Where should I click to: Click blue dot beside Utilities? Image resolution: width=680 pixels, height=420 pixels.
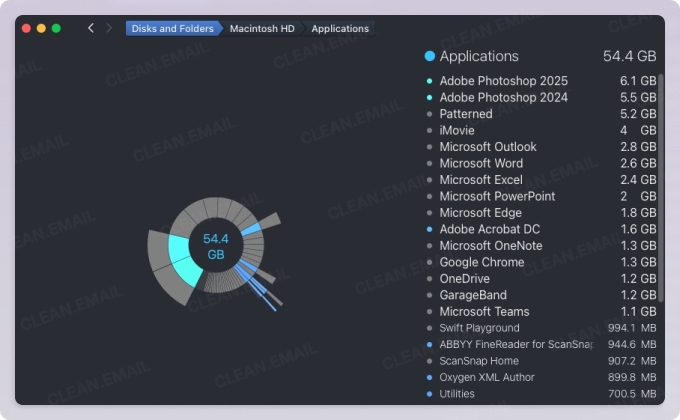pos(429,394)
